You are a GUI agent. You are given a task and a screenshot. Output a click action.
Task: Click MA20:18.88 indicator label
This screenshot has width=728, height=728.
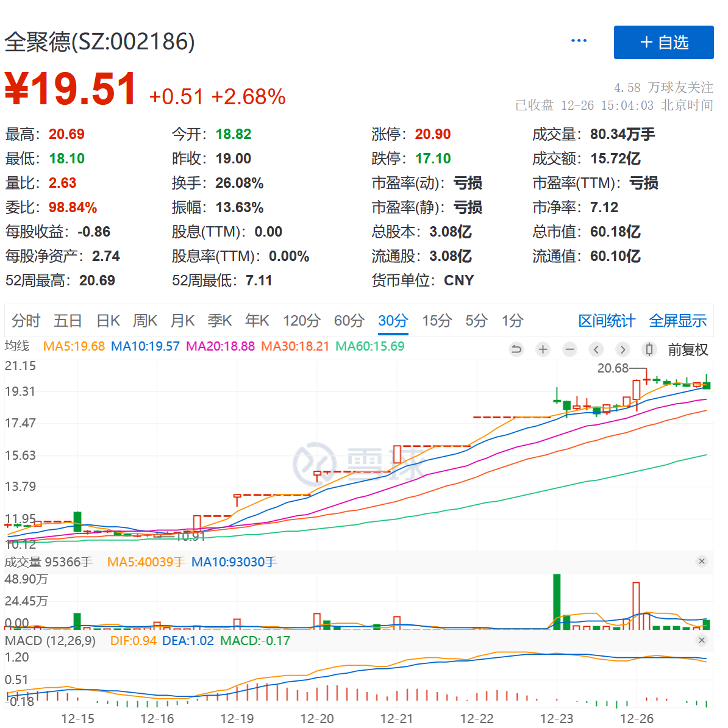click(x=221, y=346)
